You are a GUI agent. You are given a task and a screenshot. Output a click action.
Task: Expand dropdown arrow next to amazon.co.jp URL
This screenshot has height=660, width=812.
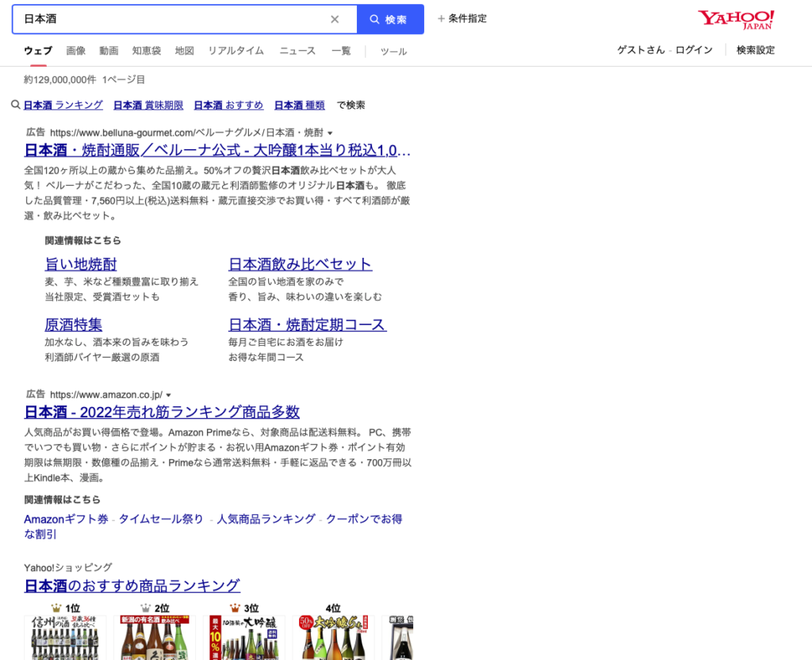tap(168, 395)
